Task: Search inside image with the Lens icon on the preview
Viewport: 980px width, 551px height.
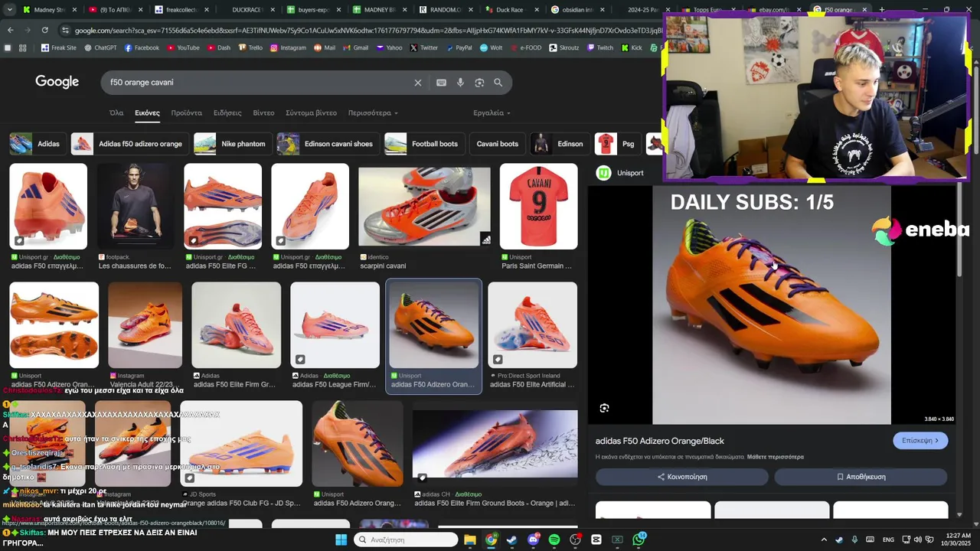Action: point(604,408)
